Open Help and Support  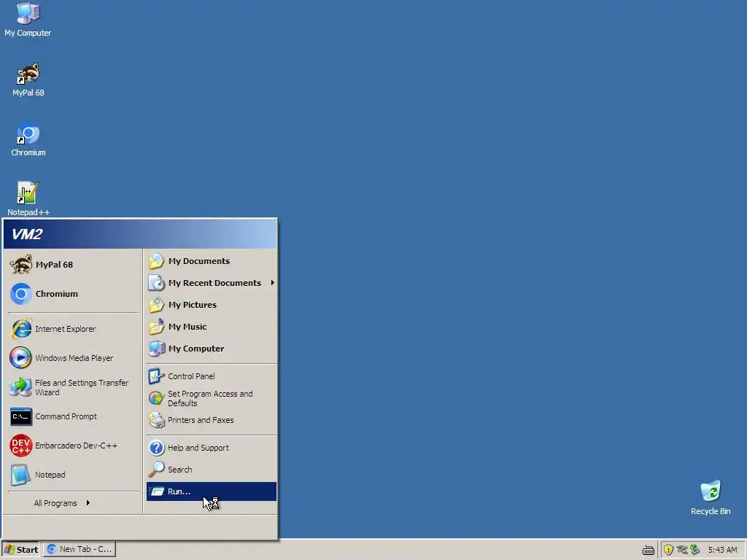(212, 448)
